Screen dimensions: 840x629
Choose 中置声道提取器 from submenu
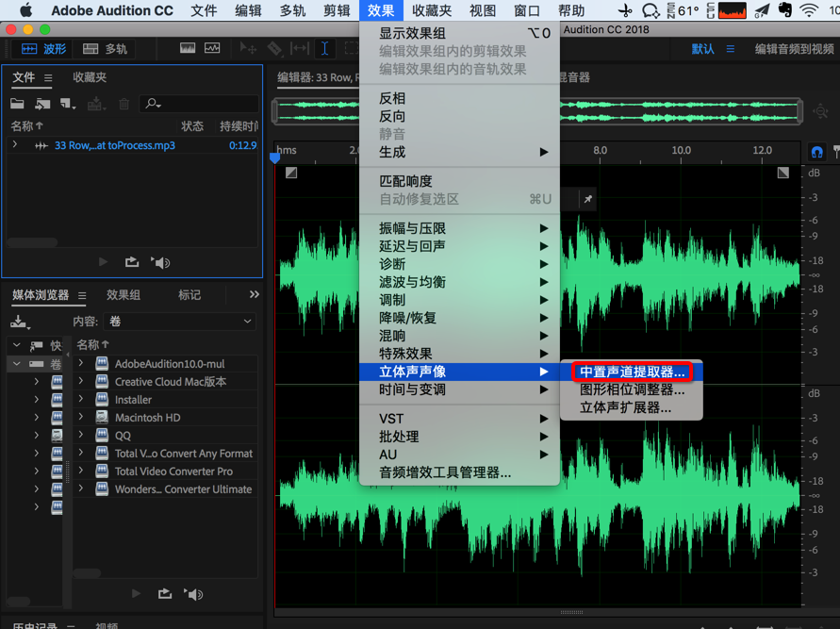632,372
